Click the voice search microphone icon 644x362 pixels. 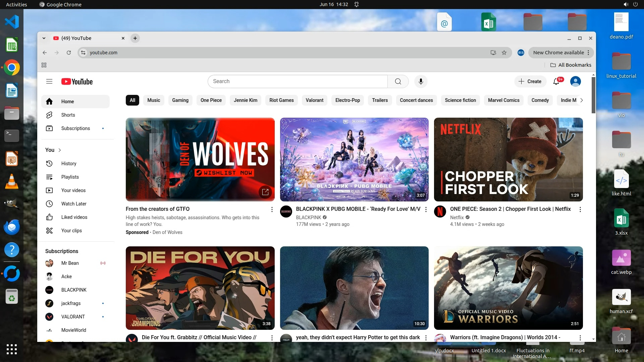[x=421, y=81]
